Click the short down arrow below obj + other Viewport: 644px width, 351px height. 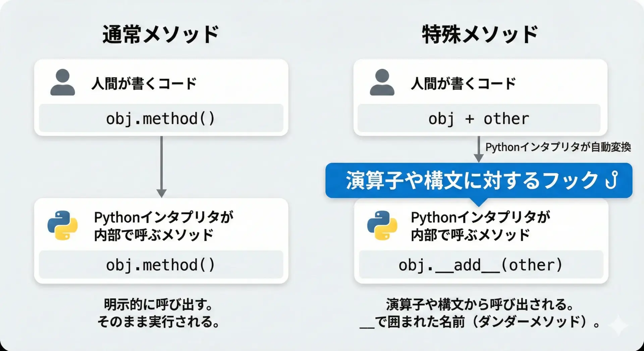click(479, 149)
